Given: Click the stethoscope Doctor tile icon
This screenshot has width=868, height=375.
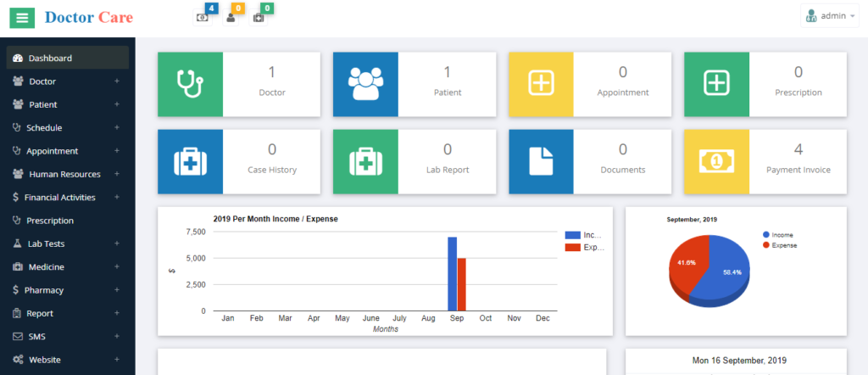Looking at the screenshot, I should 190,84.
